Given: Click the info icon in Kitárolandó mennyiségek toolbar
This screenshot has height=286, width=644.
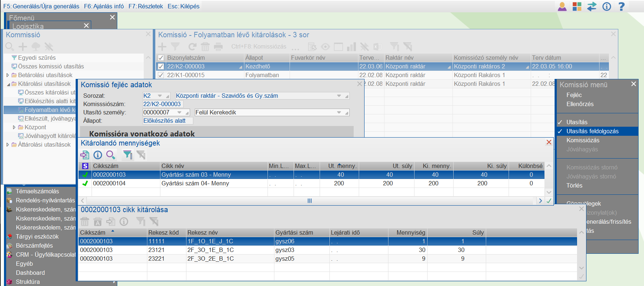Looking at the screenshot, I should click(x=98, y=155).
